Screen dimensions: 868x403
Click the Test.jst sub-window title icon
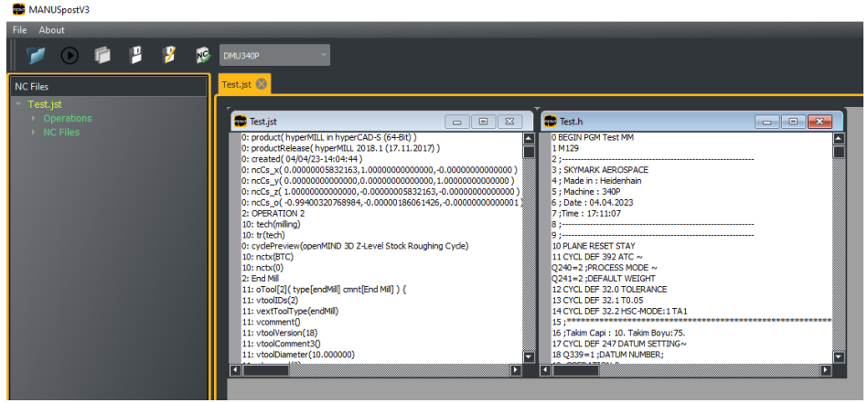[x=240, y=121]
